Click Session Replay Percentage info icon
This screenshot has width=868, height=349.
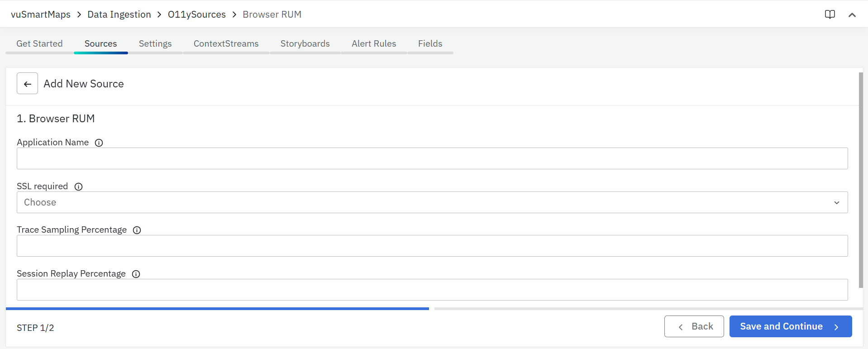tap(136, 274)
